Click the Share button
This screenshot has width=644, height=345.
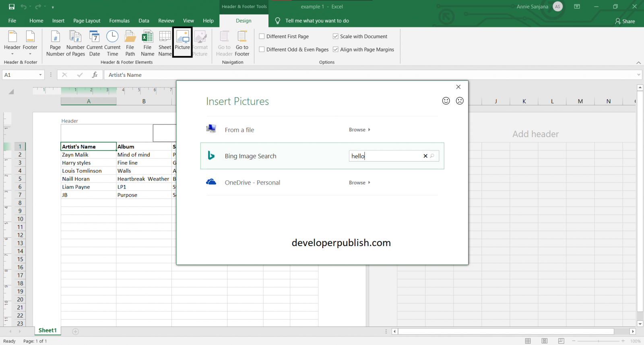point(625,21)
